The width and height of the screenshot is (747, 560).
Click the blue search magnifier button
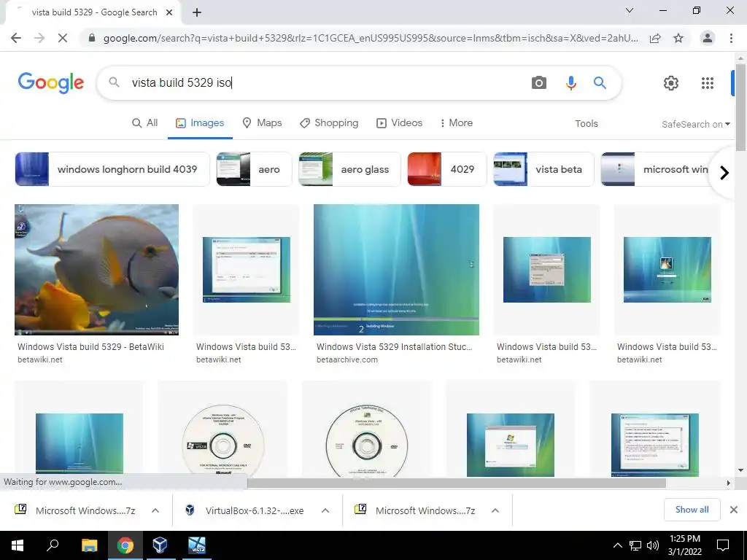click(600, 83)
